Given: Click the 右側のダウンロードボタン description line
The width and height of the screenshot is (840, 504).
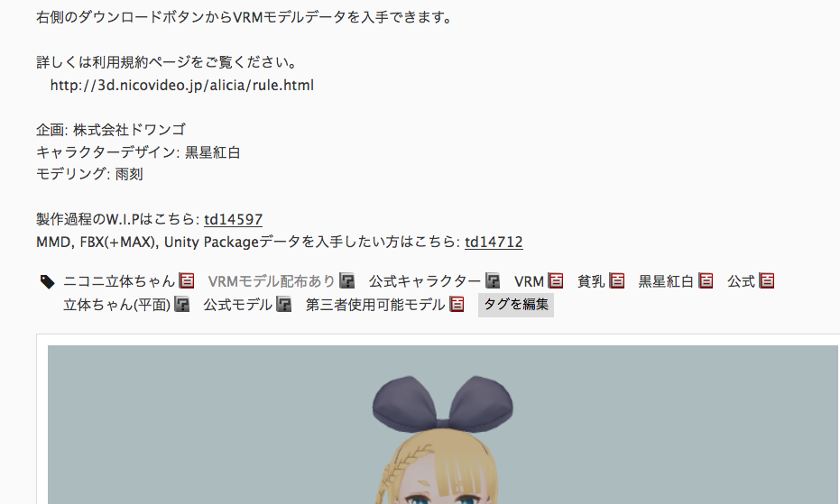Looking at the screenshot, I should [245, 18].
